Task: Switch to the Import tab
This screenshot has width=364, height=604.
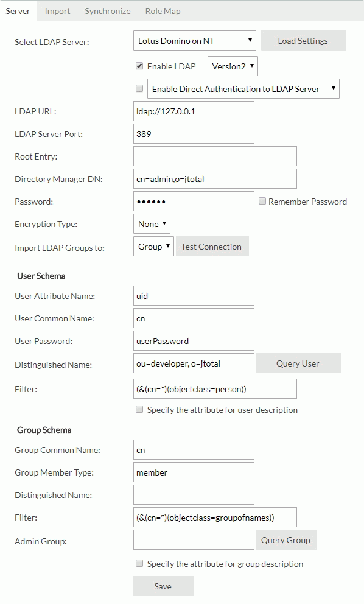Action: (x=57, y=10)
